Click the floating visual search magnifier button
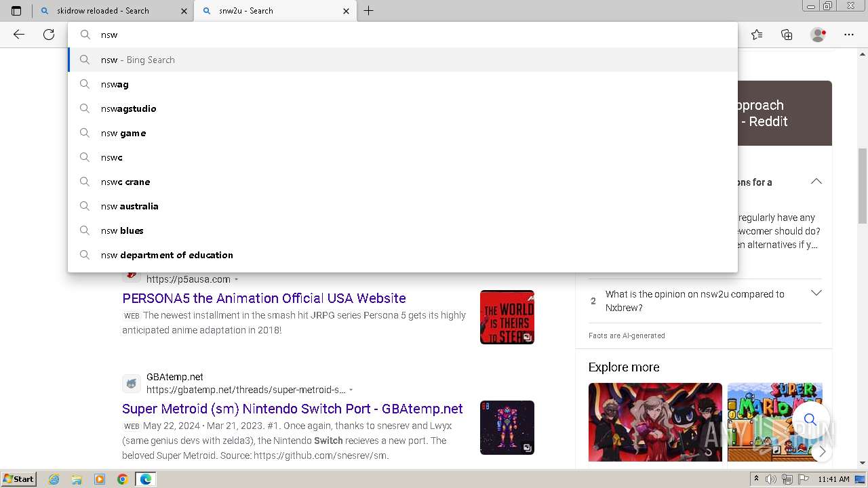The width and height of the screenshot is (868, 488). [810, 420]
